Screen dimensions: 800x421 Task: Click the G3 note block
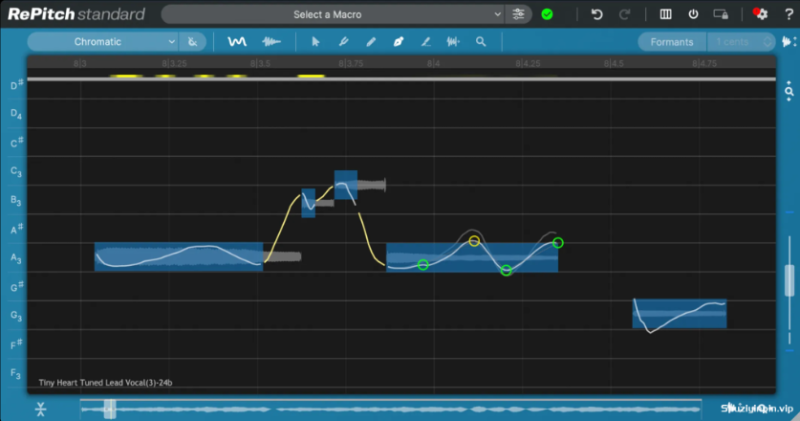pos(679,313)
